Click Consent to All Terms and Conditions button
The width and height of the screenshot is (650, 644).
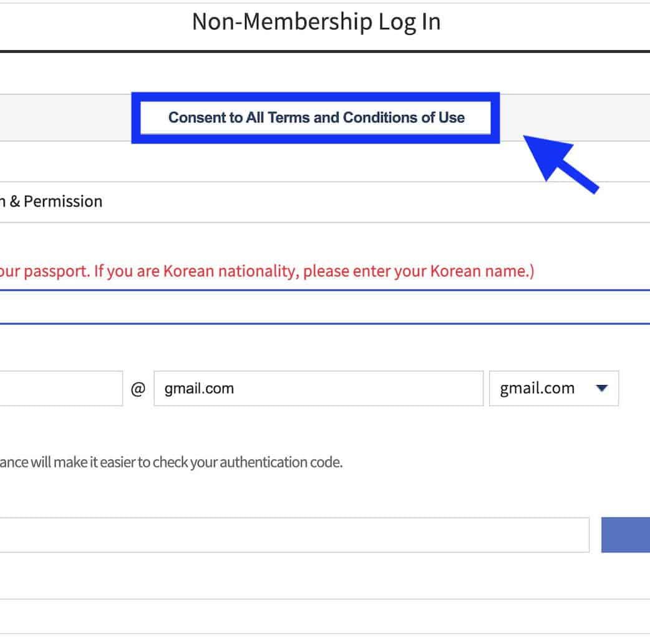tap(316, 118)
